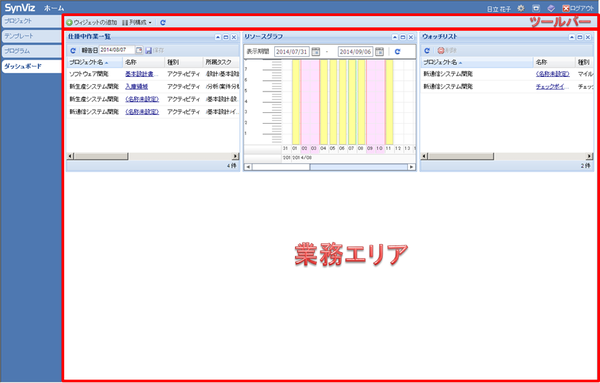600x383 pixels.
Task: Refresh the 仕掛中作業一覧 widget
Action: coord(73,50)
